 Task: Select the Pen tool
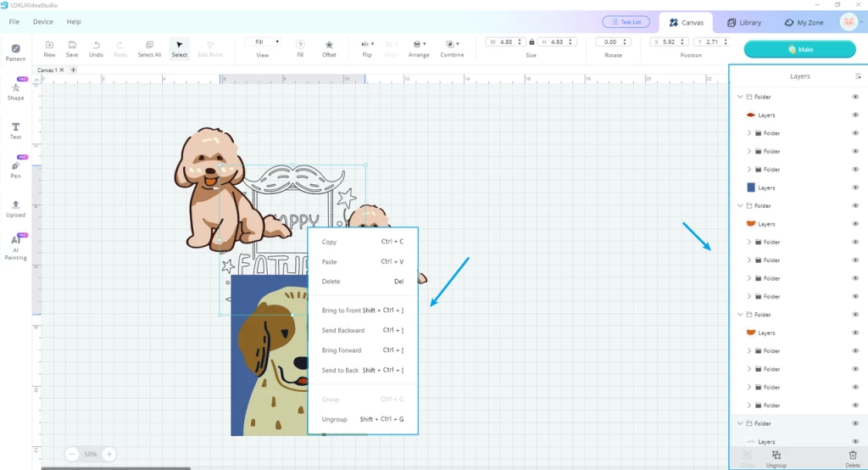(15, 170)
